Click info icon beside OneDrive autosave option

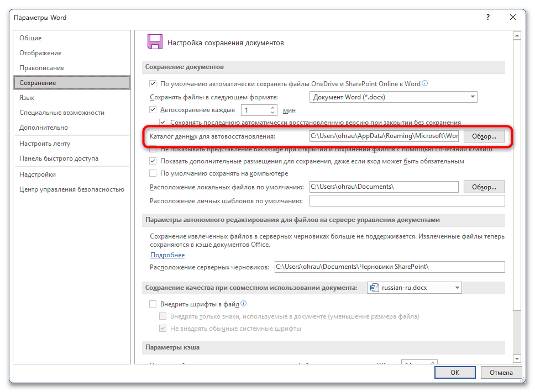(425, 84)
